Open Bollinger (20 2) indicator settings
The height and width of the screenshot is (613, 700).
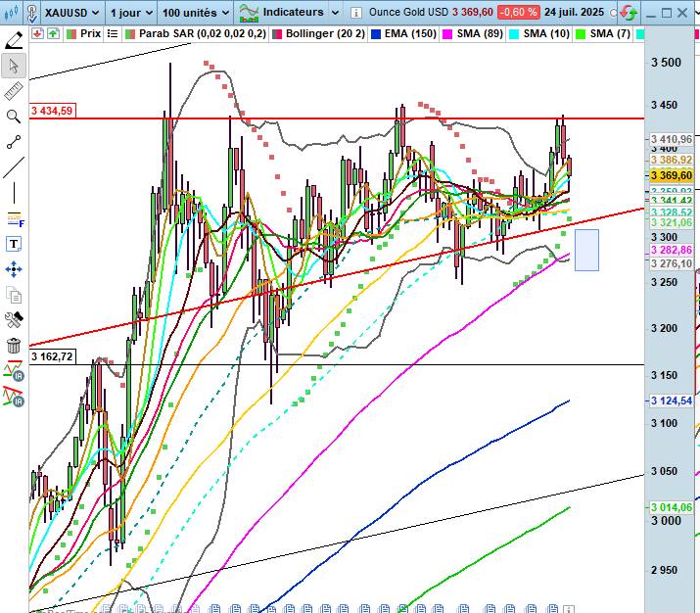click(x=325, y=33)
